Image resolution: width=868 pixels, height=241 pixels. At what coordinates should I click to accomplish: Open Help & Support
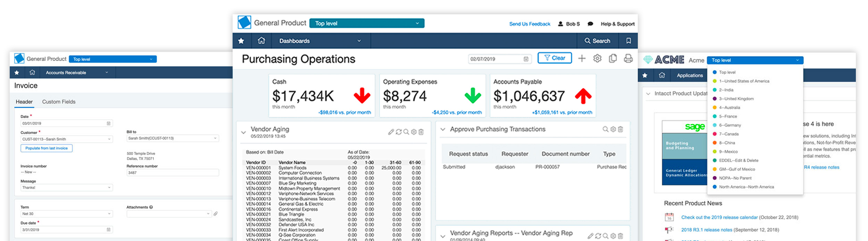point(617,24)
